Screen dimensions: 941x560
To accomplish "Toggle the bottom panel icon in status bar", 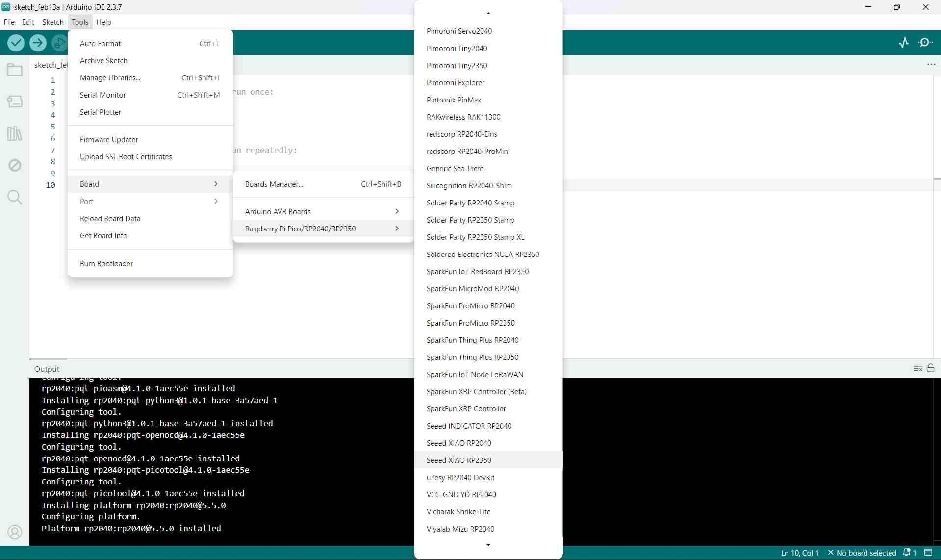I will pyautogui.click(x=928, y=553).
